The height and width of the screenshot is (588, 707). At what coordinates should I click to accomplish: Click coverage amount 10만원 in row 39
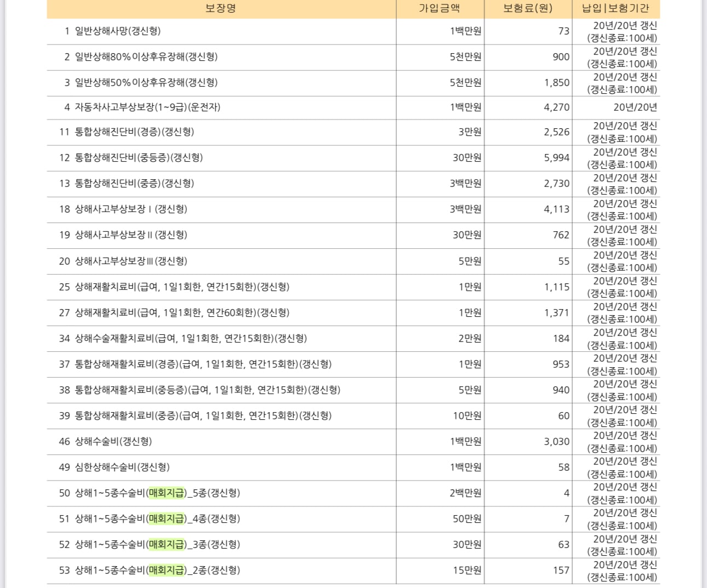pos(467,416)
